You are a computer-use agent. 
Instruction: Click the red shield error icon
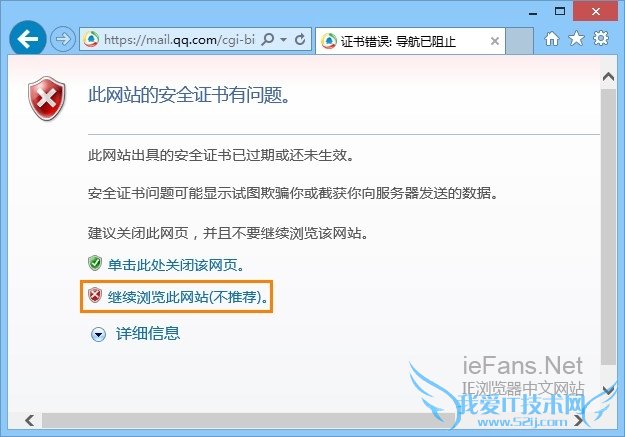(x=47, y=98)
